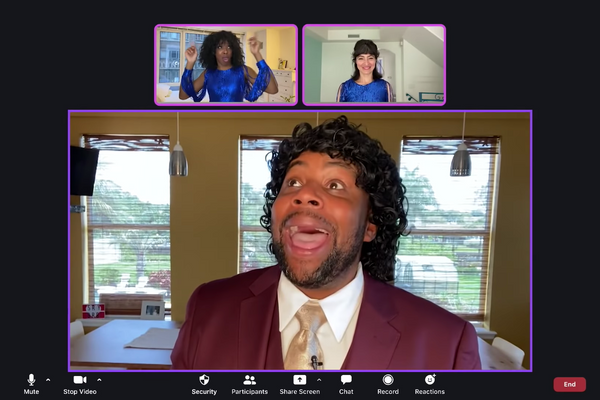The width and height of the screenshot is (600, 400).
Task: Open the Chat panel
Action: pos(346,384)
